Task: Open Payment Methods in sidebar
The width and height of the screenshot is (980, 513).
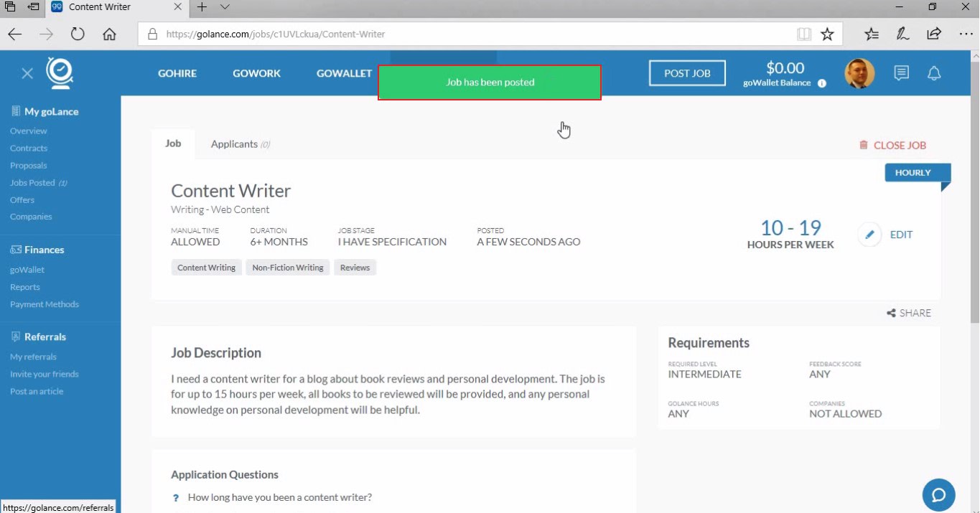Action: pyautogui.click(x=45, y=304)
